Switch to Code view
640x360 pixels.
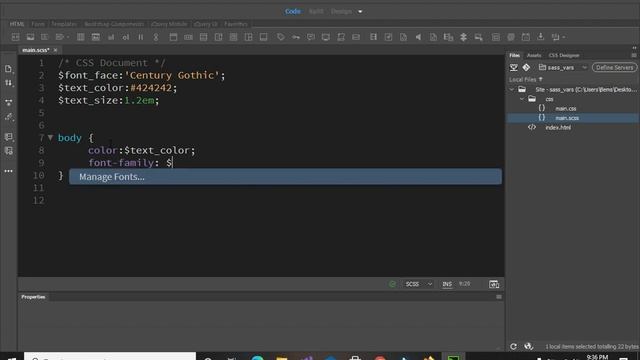coord(293,11)
